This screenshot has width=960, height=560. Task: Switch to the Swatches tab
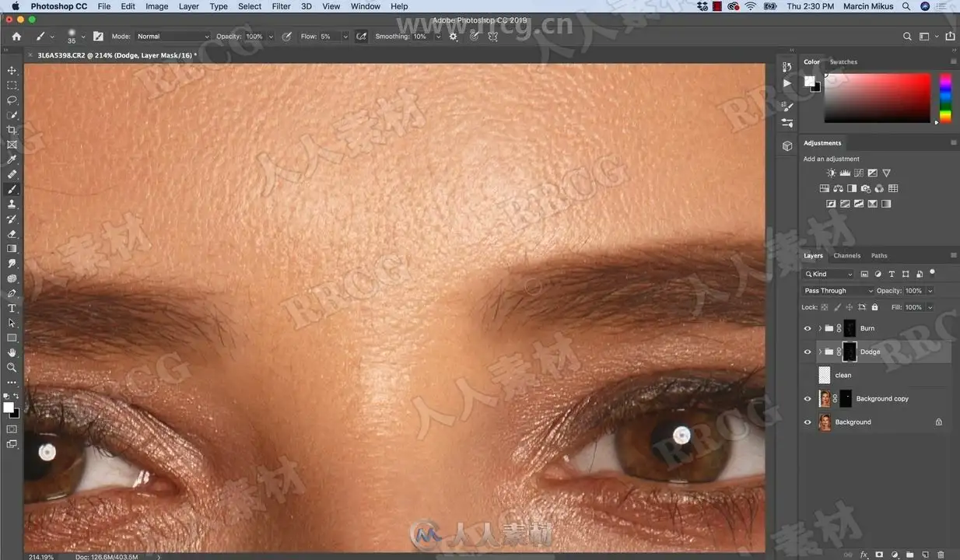click(843, 61)
